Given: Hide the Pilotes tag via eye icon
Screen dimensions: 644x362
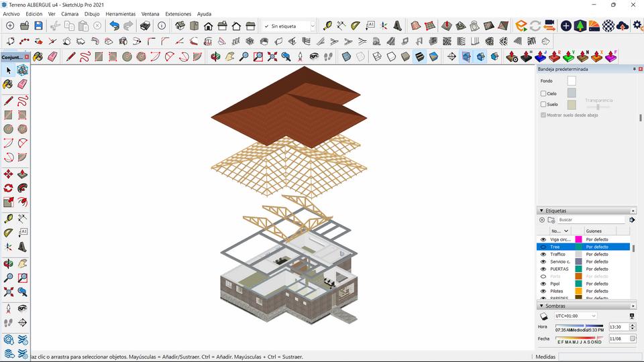Looking at the screenshot, I should click(x=543, y=291).
